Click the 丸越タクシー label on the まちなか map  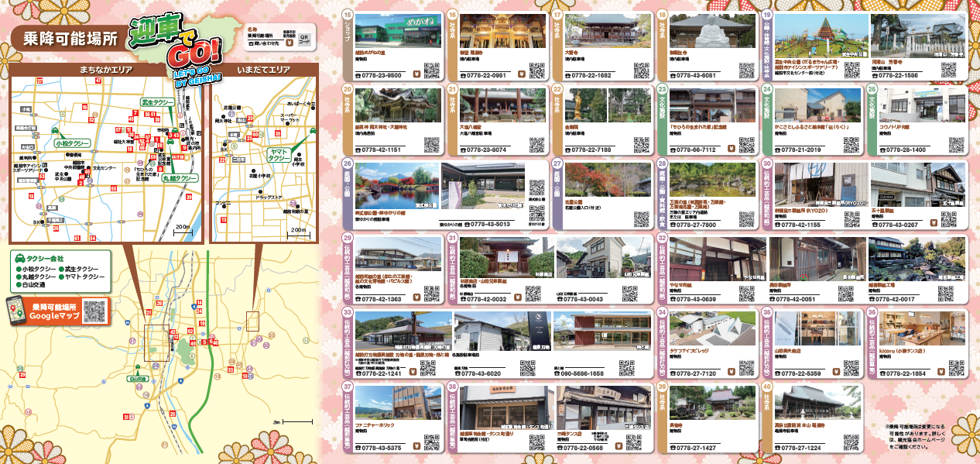(x=180, y=178)
